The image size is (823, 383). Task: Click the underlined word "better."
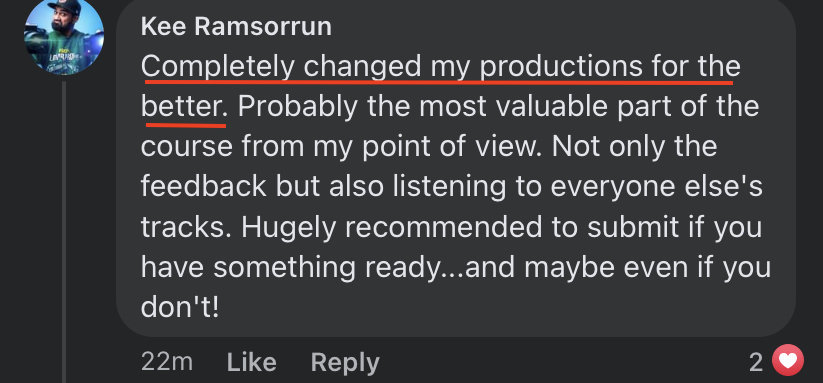point(185,107)
